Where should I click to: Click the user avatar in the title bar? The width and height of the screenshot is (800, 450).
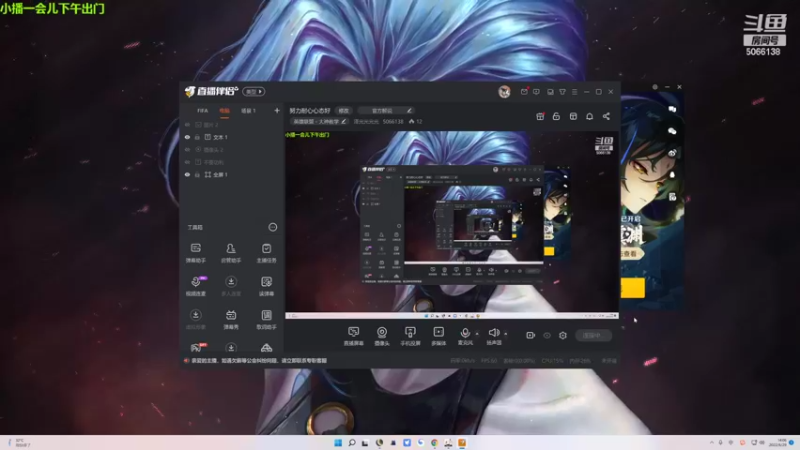(504, 92)
